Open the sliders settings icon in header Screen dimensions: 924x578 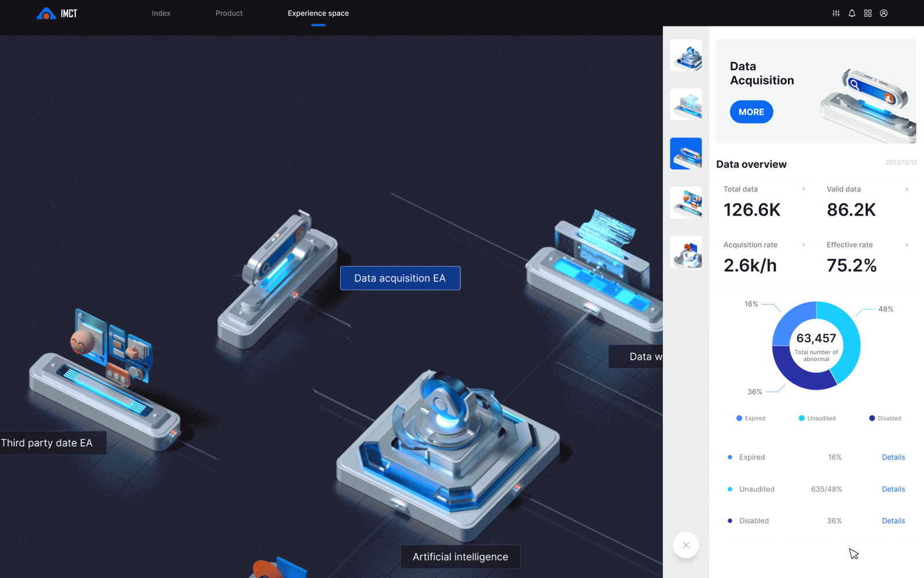pos(836,13)
